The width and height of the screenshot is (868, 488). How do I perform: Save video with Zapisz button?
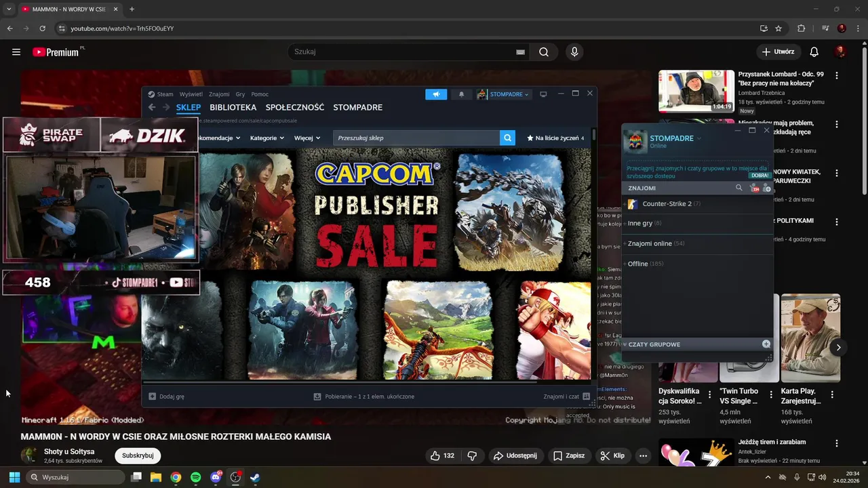click(x=568, y=455)
